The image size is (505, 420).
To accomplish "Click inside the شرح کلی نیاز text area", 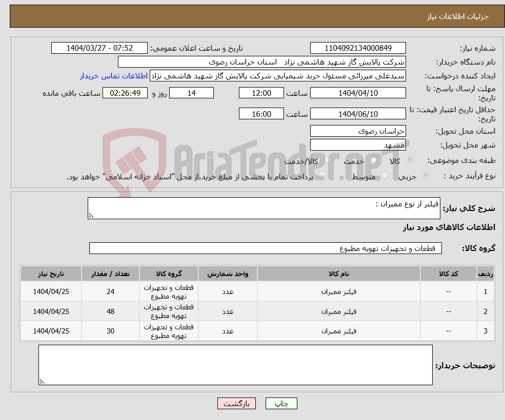I will [x=256, y=206].
